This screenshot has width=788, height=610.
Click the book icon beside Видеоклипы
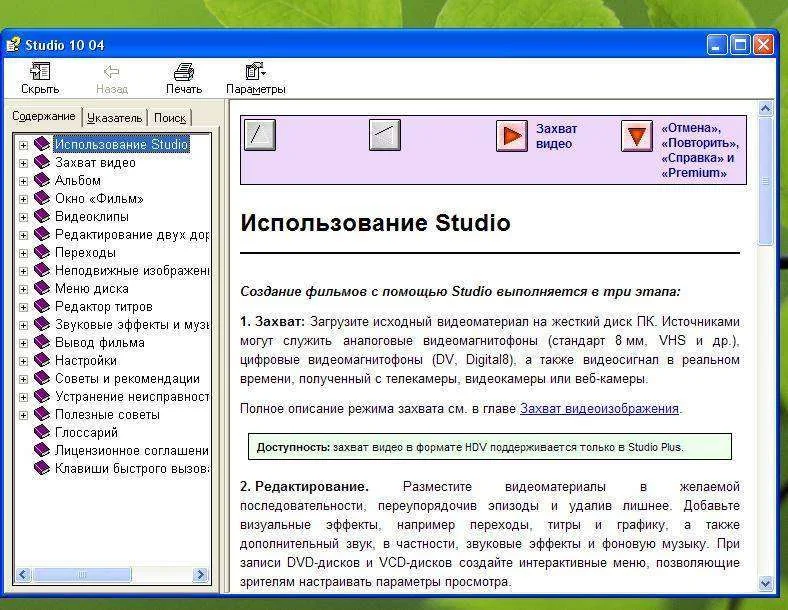[42, 216]
